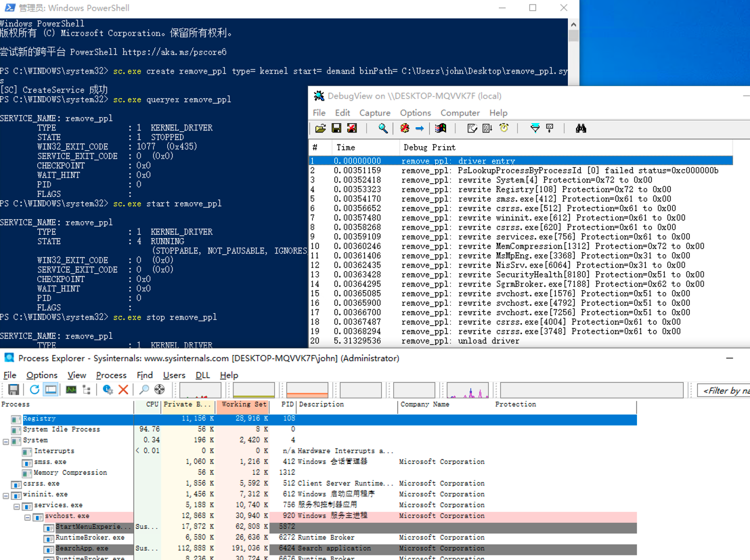Open the DLL menu in Process Explorer

coord(202,375)
